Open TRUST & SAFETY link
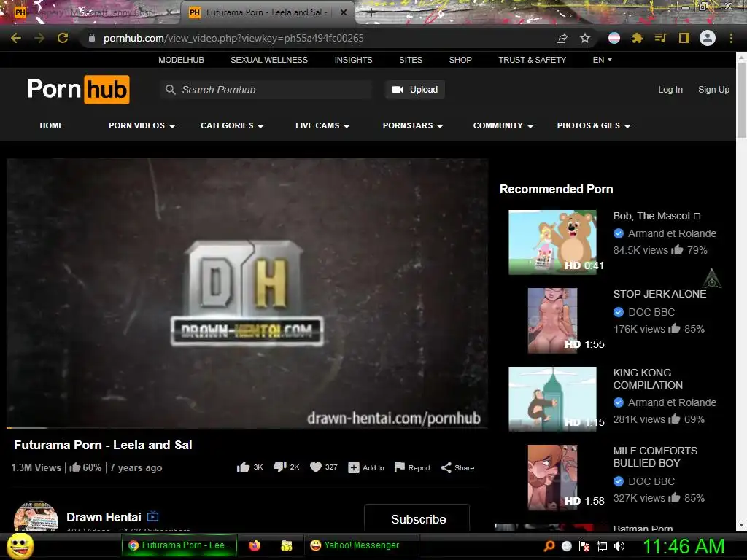This screenshot has width=747, height=560. (532, 60)
